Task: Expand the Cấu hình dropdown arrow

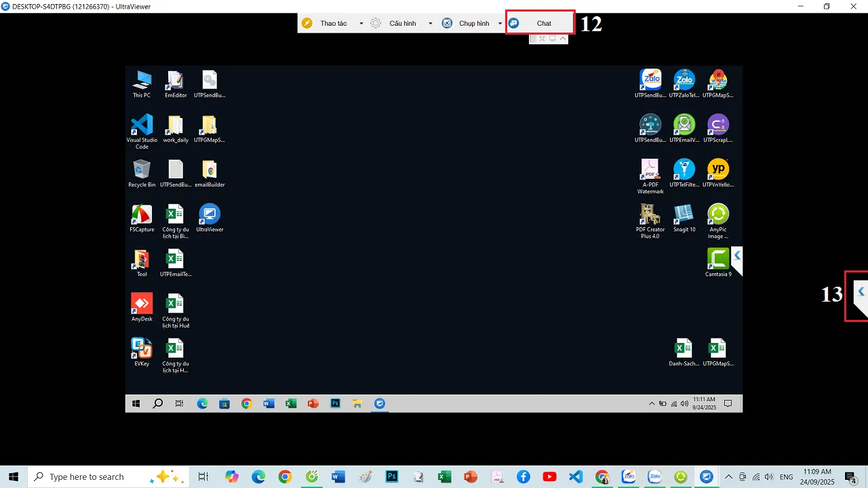Action: (430, 24)
